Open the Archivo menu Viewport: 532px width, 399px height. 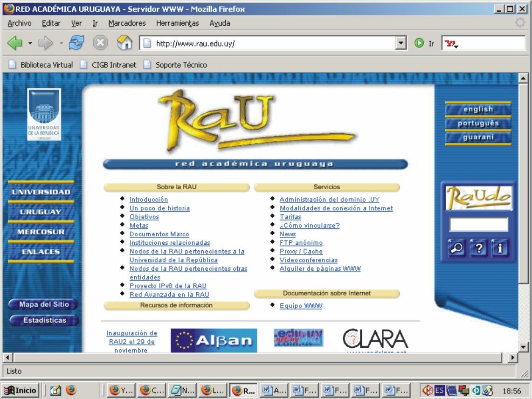click(x=19, y=23)
